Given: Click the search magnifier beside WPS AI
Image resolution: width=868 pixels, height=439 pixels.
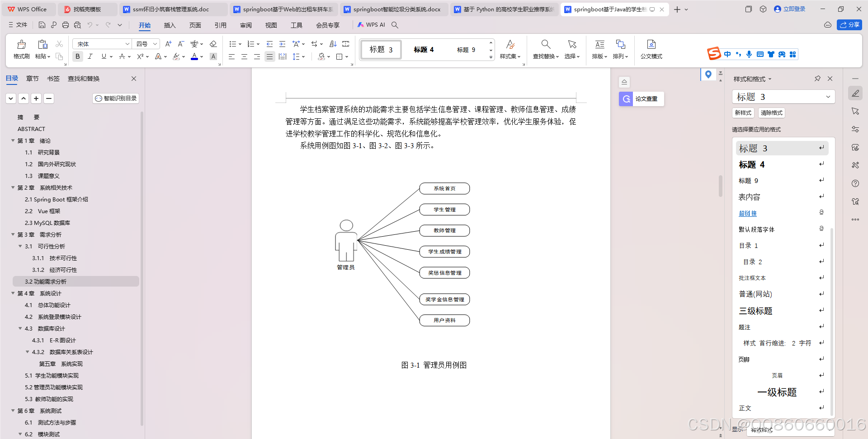Looking at the screenshot, I should point(395,25).
